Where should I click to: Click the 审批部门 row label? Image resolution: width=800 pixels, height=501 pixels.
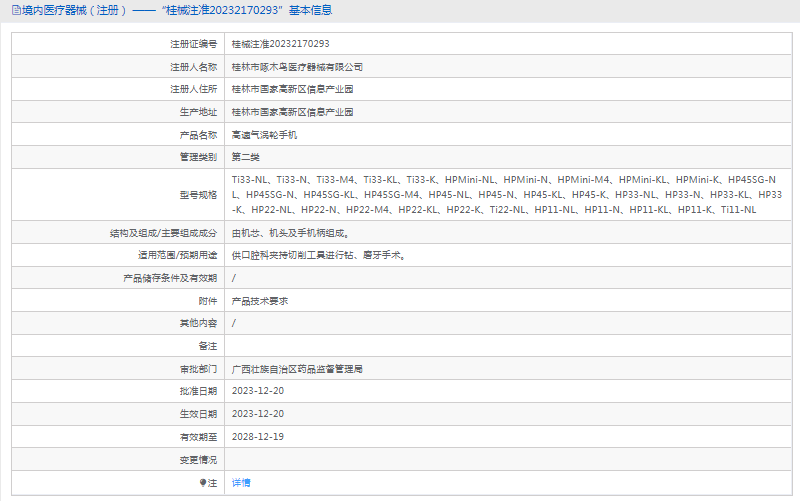(198, 369)
